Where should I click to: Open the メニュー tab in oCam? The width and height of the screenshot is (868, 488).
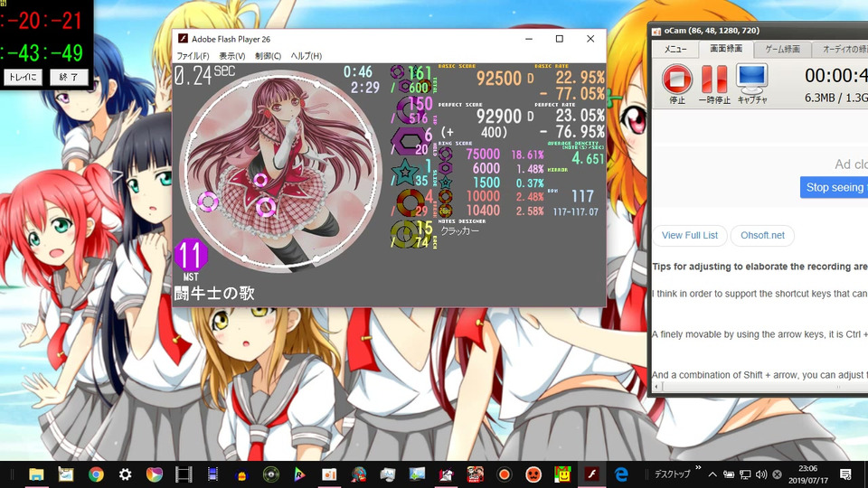tap(675, 49)
